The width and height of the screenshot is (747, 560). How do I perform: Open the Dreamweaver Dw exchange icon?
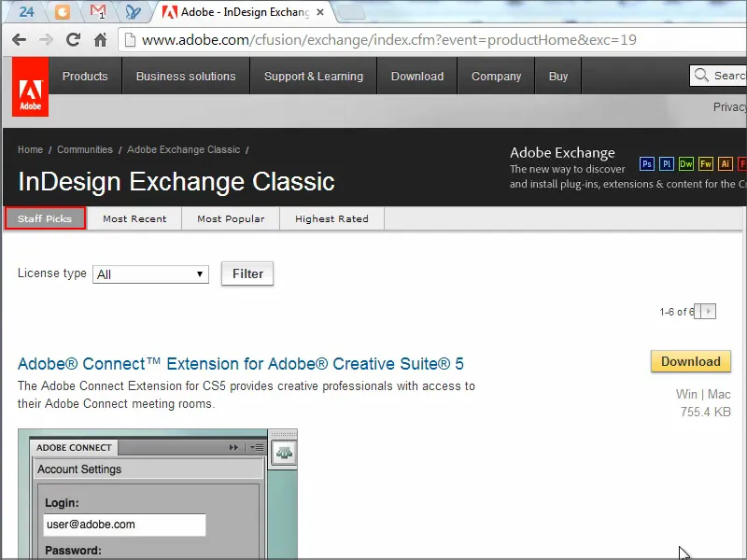(686, 164)
